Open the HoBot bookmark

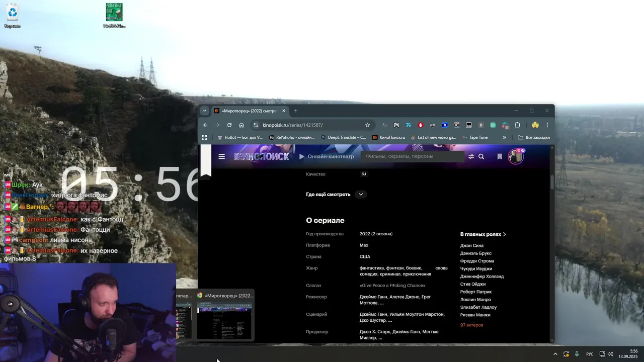(240, 137)
